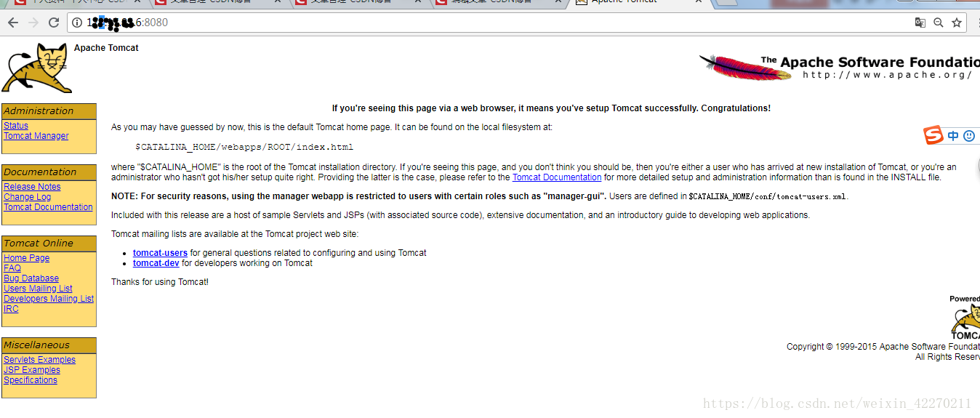Open the Servlets Examples link
The image size is (980, 418).
pos(39,360)
